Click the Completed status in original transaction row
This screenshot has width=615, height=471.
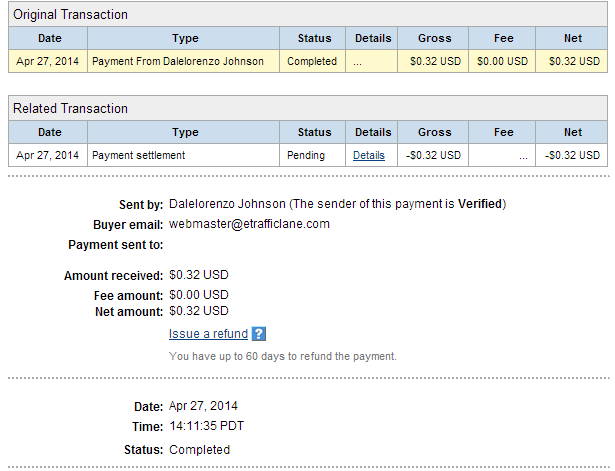click(x=312, y=61)
